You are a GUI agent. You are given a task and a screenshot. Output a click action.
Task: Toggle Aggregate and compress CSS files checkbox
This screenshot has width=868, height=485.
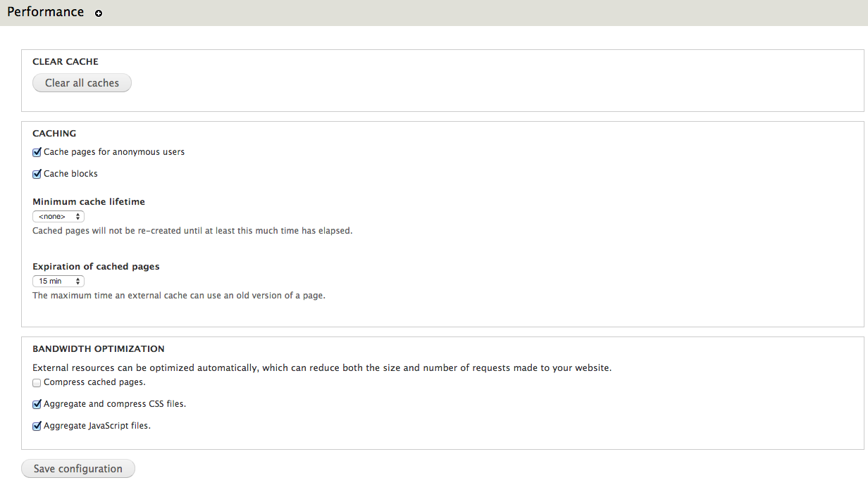[37, 405]
